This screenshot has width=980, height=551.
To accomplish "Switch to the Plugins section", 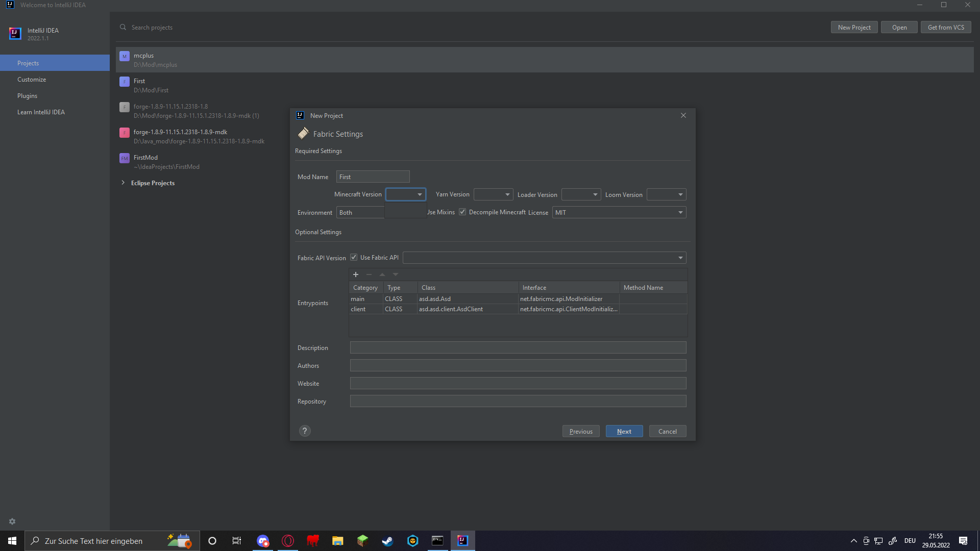I will pyautogui.click(x=28, y=95).
